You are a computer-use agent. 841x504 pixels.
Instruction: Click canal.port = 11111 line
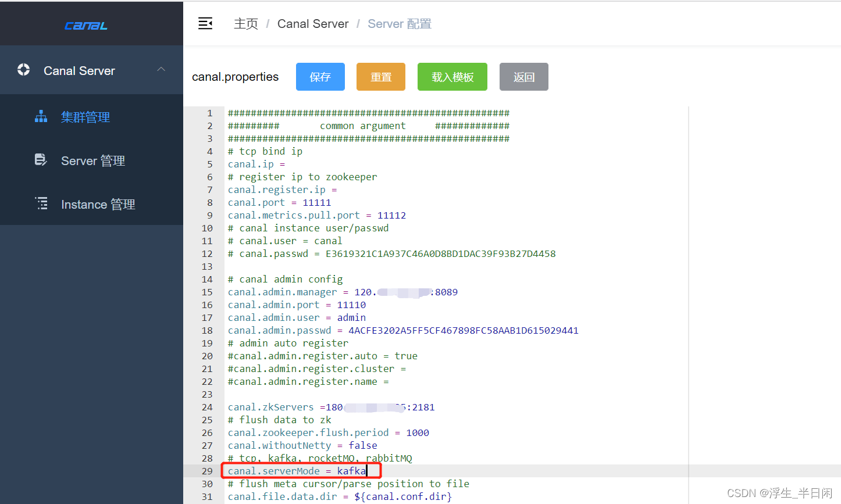click(x=279, y=202)
